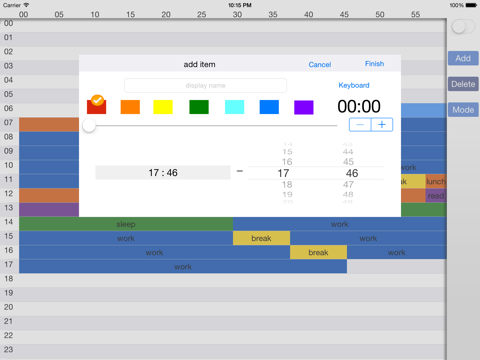
Task: Click minute label 55 on top axis
Action: click(416, 14)
